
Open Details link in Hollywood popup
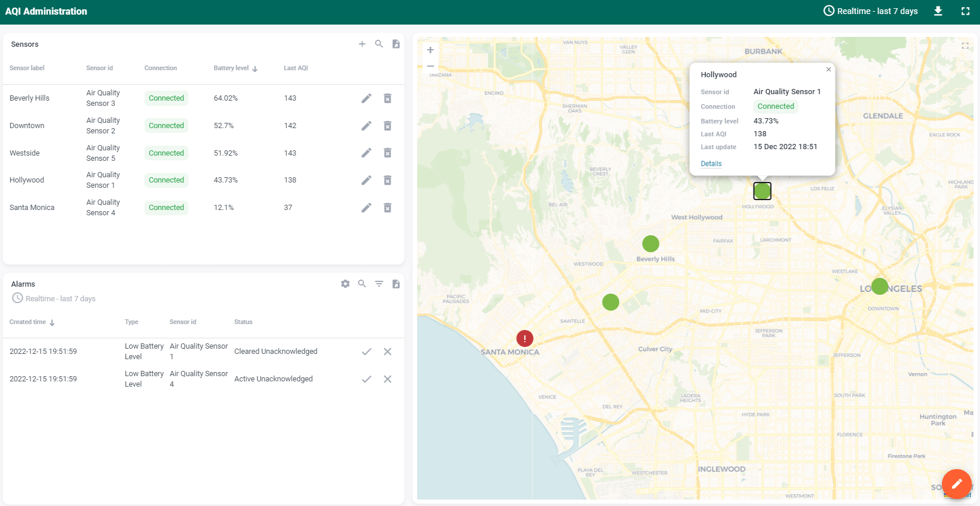point(711,164)
